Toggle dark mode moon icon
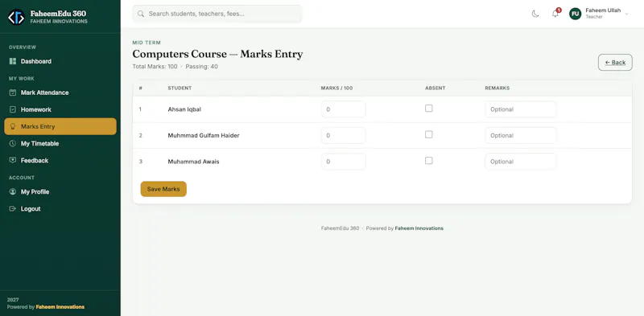 coord(535,14)
